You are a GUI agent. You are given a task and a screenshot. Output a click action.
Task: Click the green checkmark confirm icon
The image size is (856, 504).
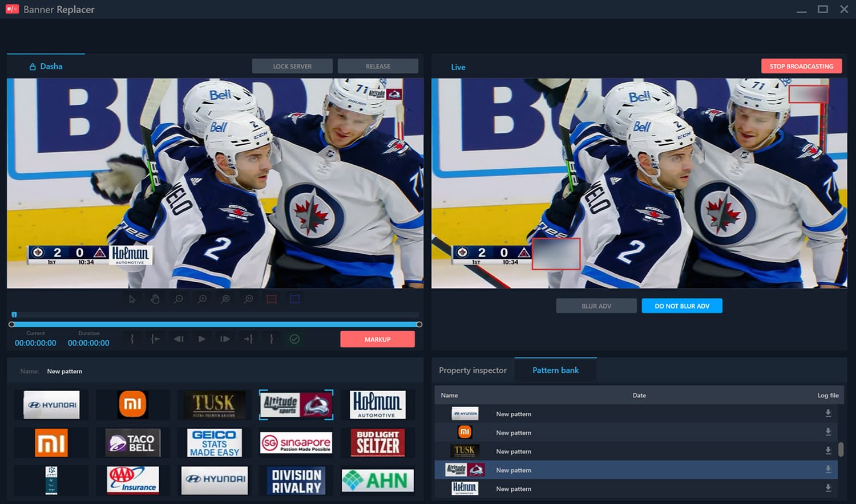coord(294,339)
